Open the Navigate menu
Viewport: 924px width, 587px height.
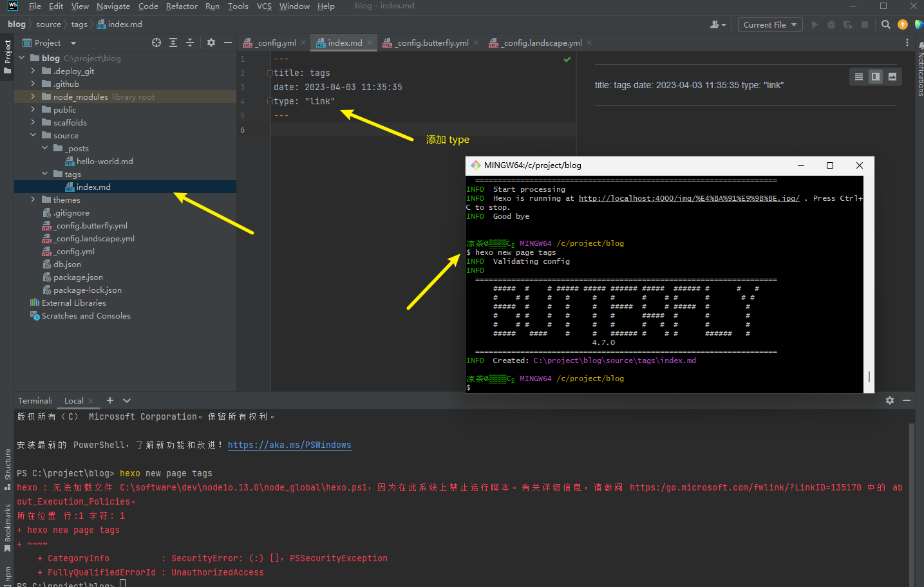click(x=113, y=6)
